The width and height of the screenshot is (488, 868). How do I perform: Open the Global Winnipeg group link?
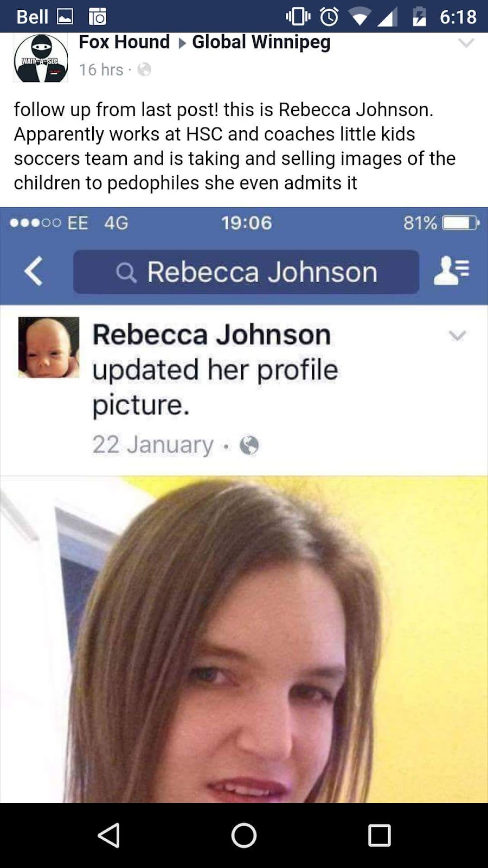click(261, 42)
